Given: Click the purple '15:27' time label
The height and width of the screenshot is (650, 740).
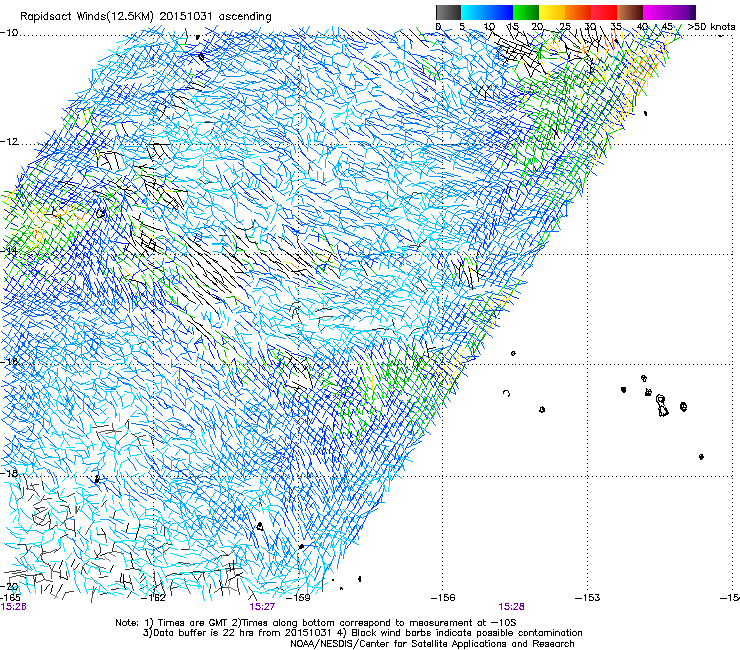Looking at the screenshot, I should click(x=262, y=607).
